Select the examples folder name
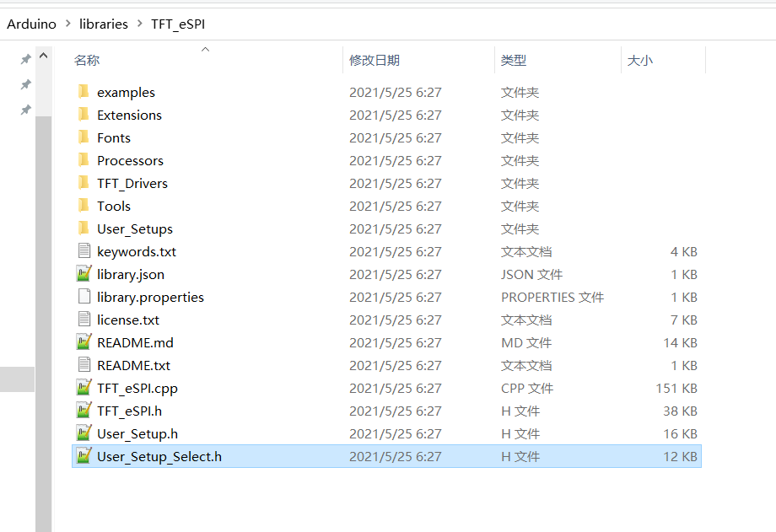Image resolution: width=776 pixels, height=532 pixels. pos(126,93)
